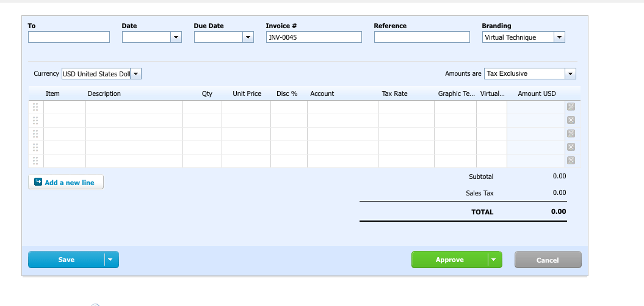644x306 pixels.
Task: Open the Approve options arrow
Action: click(x=494, y=260)
